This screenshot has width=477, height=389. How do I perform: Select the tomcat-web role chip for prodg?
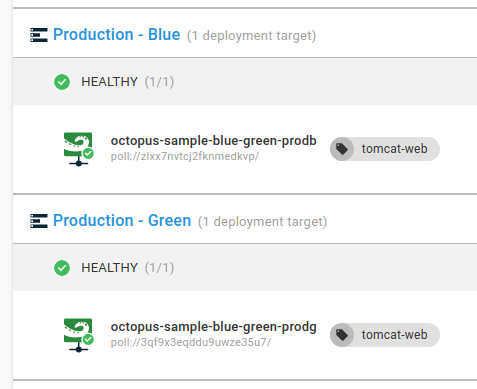385,335
